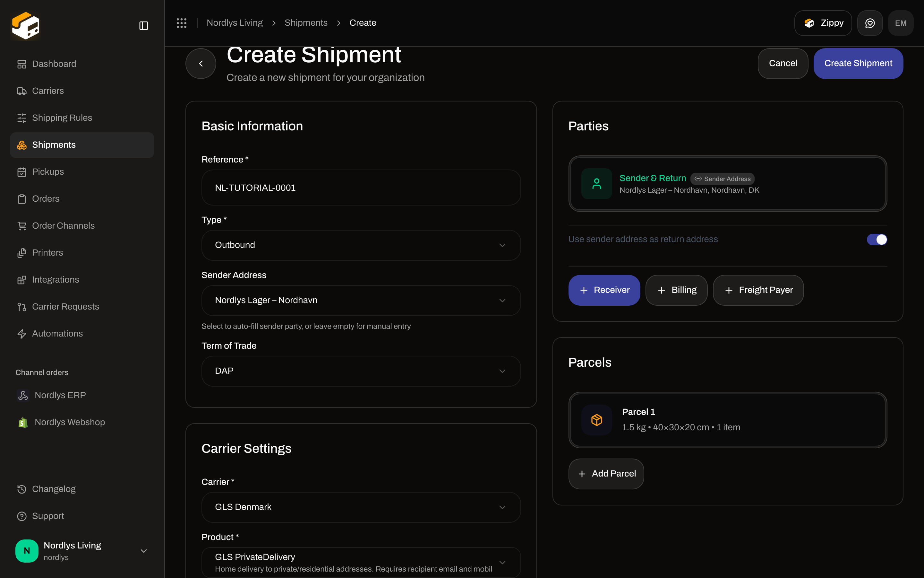This screenshot has height=578, width=924.
Task: Click the Create Shipment button
Action: click(858, 64)
